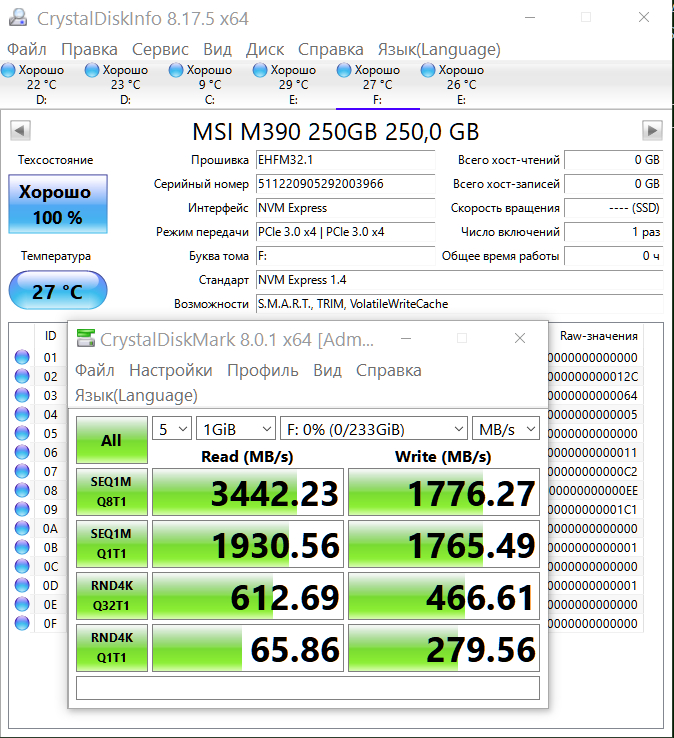The height and width of the screenshot is (738, 674).
Task: Select the 27 °C F: disk tab
Action: point(377,85)
